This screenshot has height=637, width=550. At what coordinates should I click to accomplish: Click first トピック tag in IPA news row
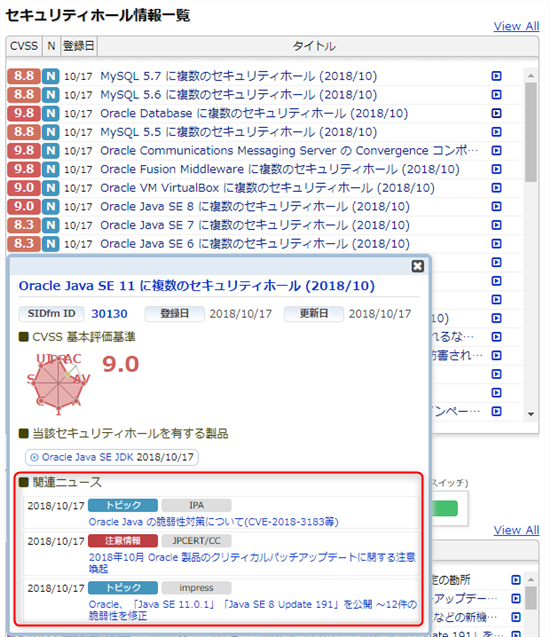123,505
